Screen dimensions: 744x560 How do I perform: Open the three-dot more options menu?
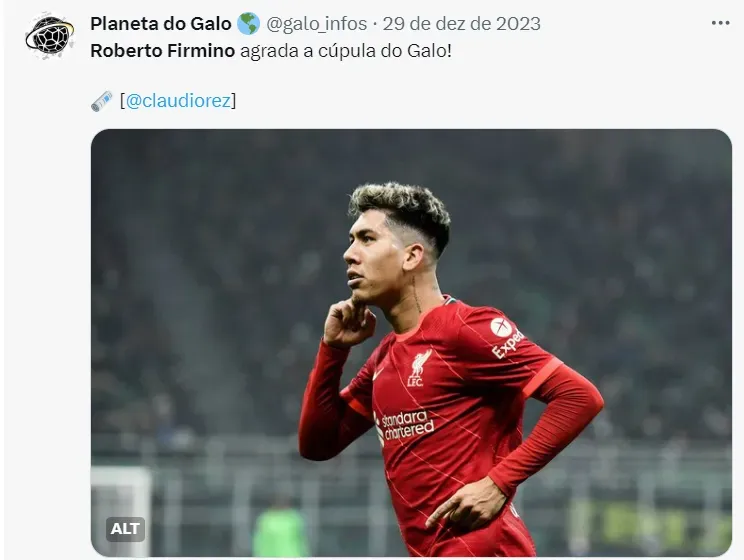(720, 24)
